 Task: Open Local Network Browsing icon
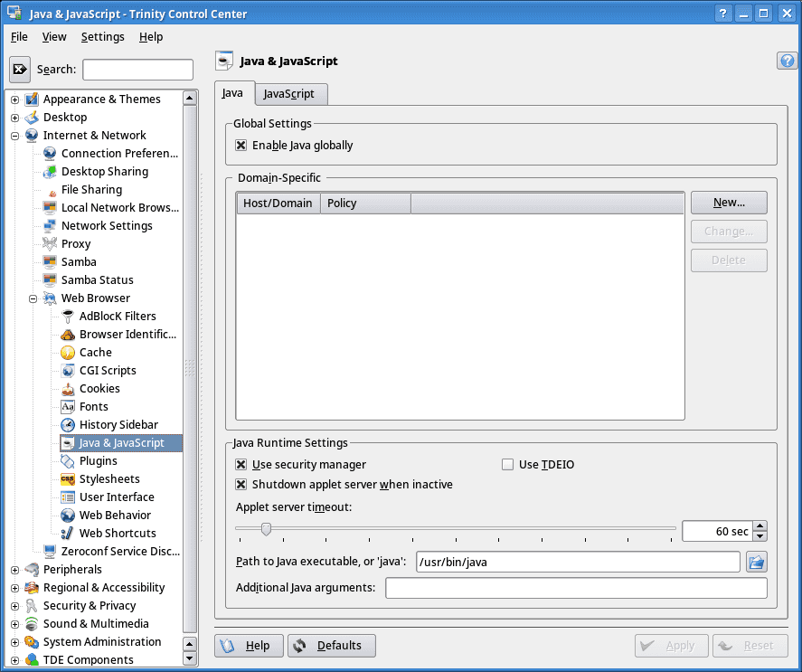[x=50, y=207]
